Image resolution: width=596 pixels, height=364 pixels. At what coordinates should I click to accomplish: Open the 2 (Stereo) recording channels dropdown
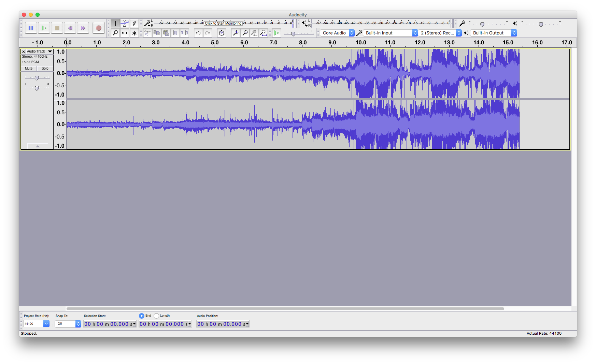[x=440, y=33]
